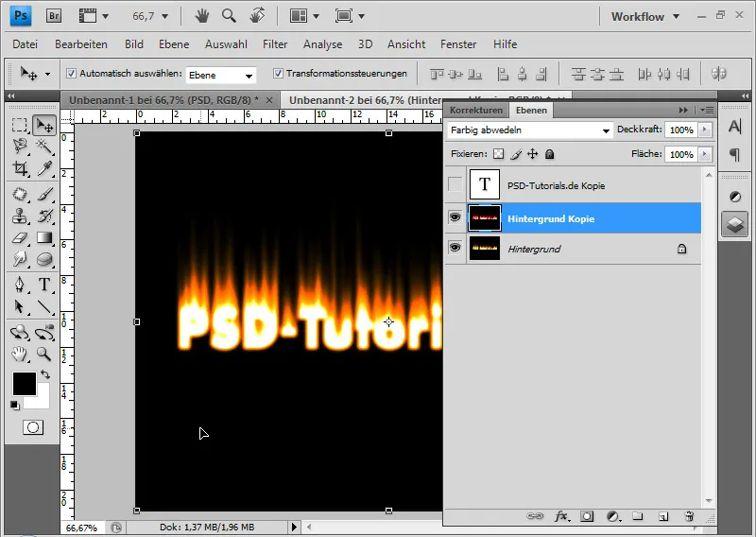Select the Path Selection tool

[x=19, y=307]
